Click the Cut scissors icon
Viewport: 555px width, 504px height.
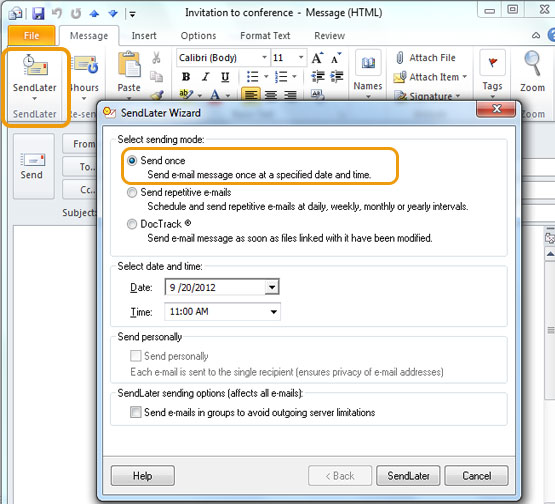(156, 58)
